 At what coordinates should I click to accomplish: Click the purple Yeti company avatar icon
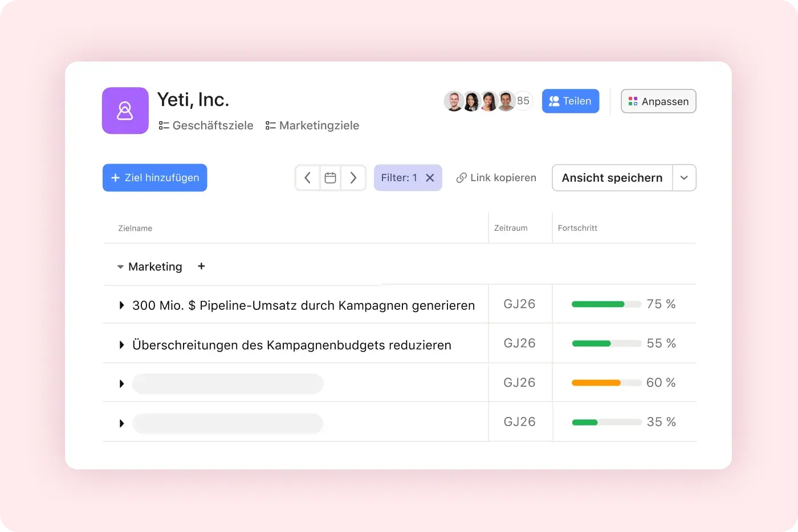tap(125, 111)
